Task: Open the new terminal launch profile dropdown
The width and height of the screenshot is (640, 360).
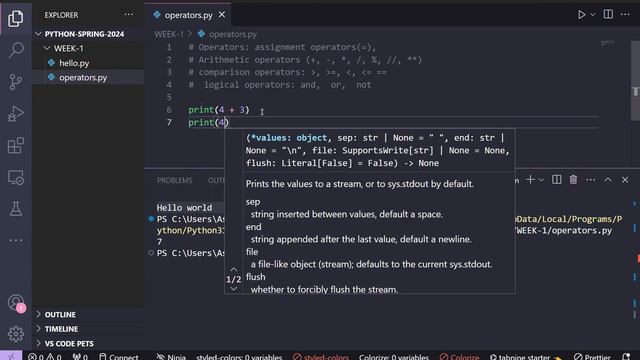Action: pos(541,180)
